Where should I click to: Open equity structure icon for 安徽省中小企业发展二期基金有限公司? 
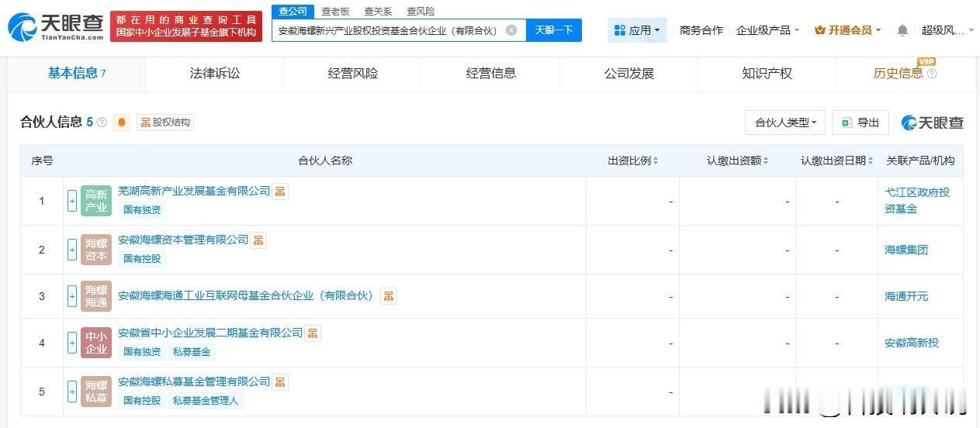[313, 333]
